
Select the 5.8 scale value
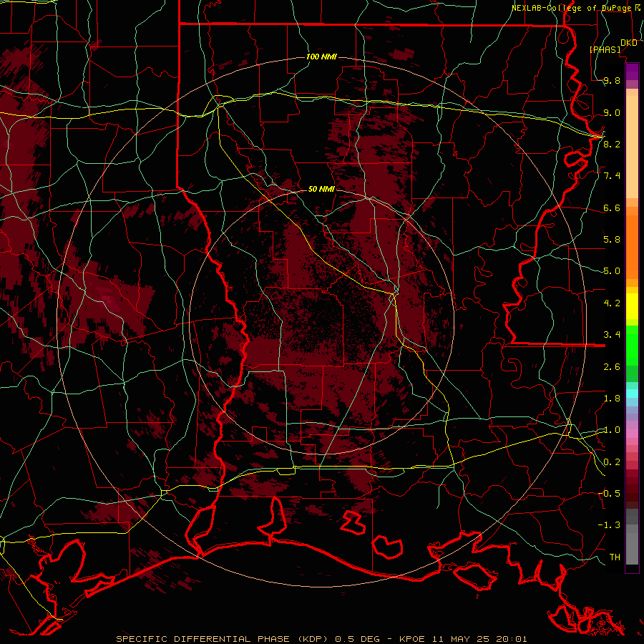[x=612, y=240]
